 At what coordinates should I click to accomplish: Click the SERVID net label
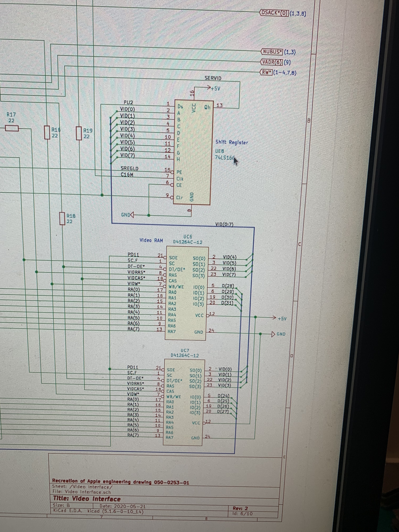click(213, 78)
